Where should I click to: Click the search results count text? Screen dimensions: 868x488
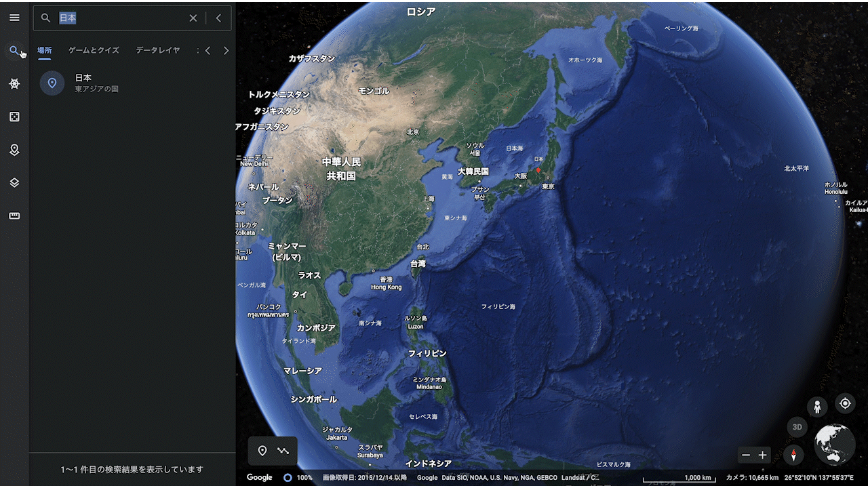(132, 469)
